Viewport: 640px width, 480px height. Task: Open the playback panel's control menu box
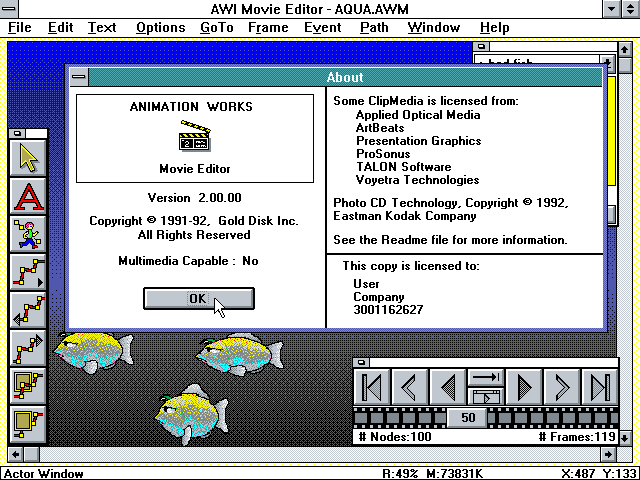[x=361, y=362]
